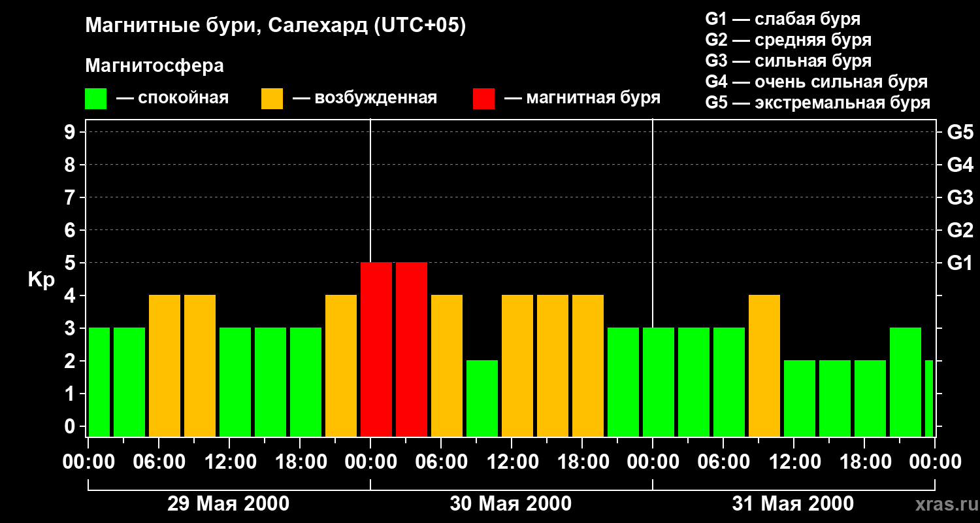This screenshot has height=523, width=980.
Task: Select the line "G5 — экстремальная буря"
Action: coord(817,103)
